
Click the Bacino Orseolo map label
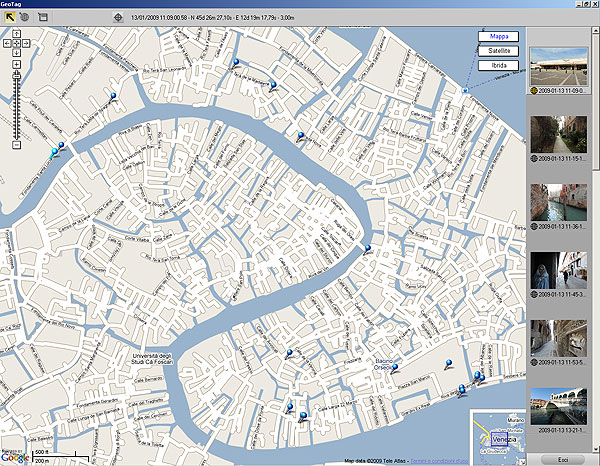point(384,364)
